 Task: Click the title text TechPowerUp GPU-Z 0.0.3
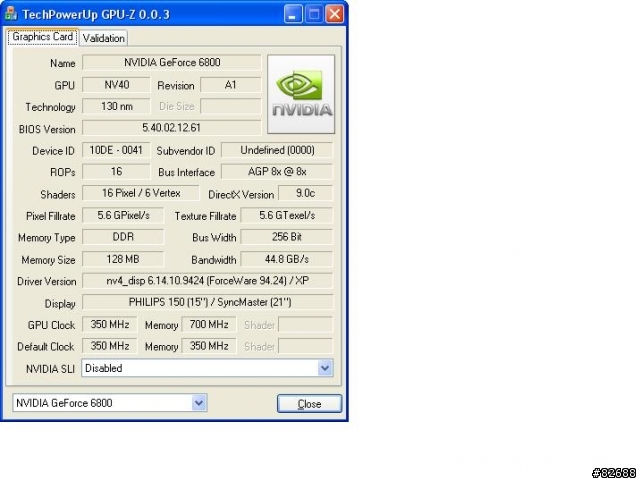[96, 15]
